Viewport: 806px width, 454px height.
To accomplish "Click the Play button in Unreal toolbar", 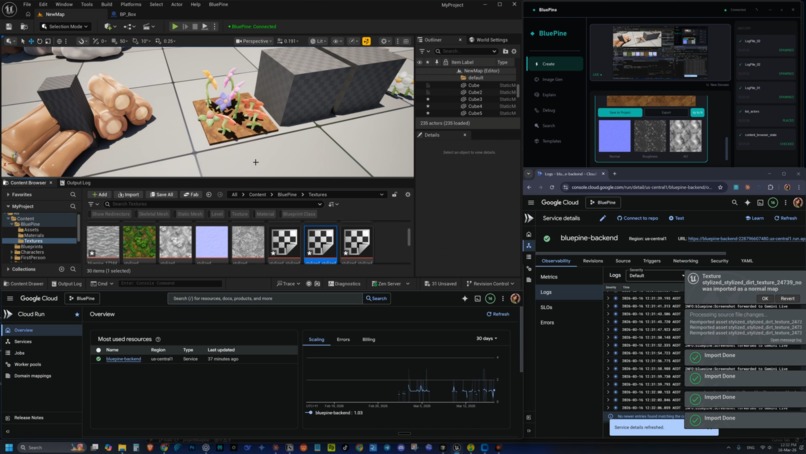I will click(175, 26).
